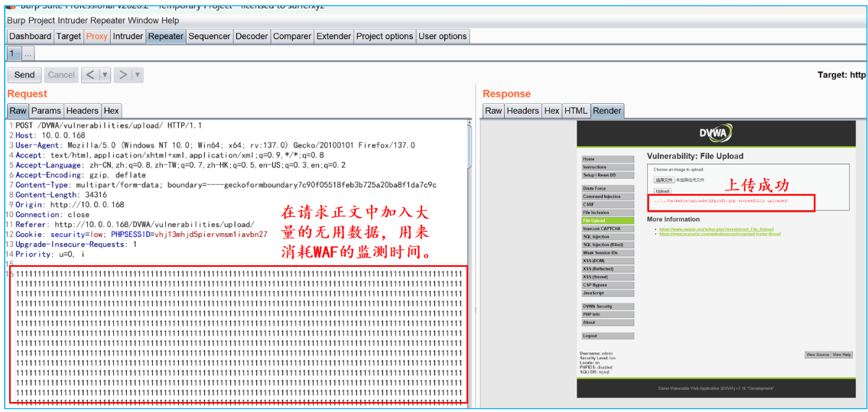Click the 选择文件 choose file button
Screen dimensions: 868x412
coord(663,180)
